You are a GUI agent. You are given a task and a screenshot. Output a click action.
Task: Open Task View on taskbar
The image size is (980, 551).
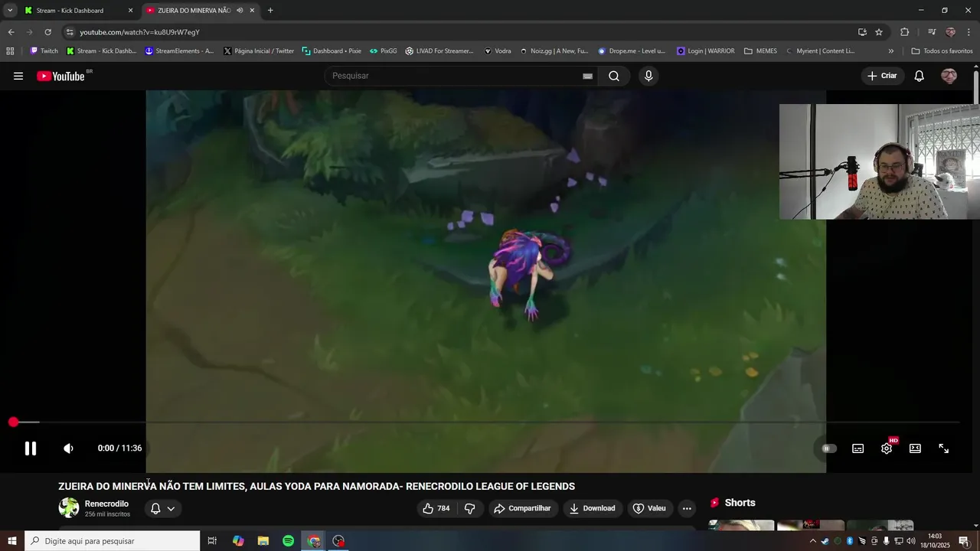213,541
